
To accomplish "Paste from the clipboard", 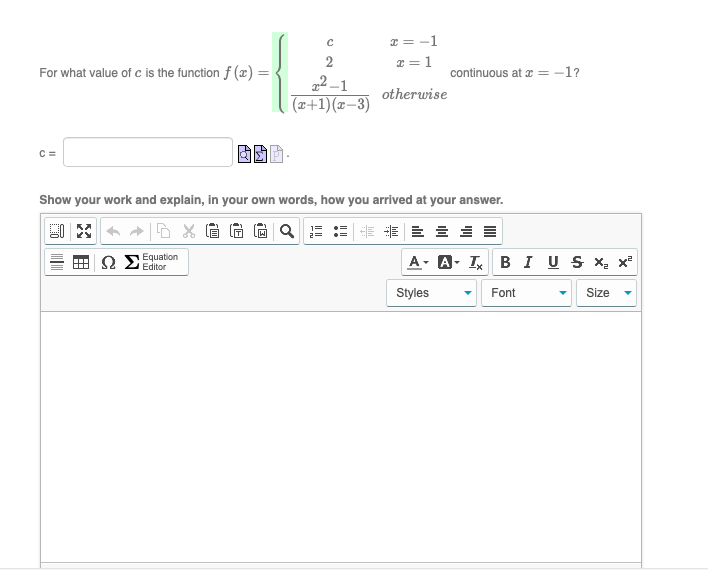I will 212,231.
